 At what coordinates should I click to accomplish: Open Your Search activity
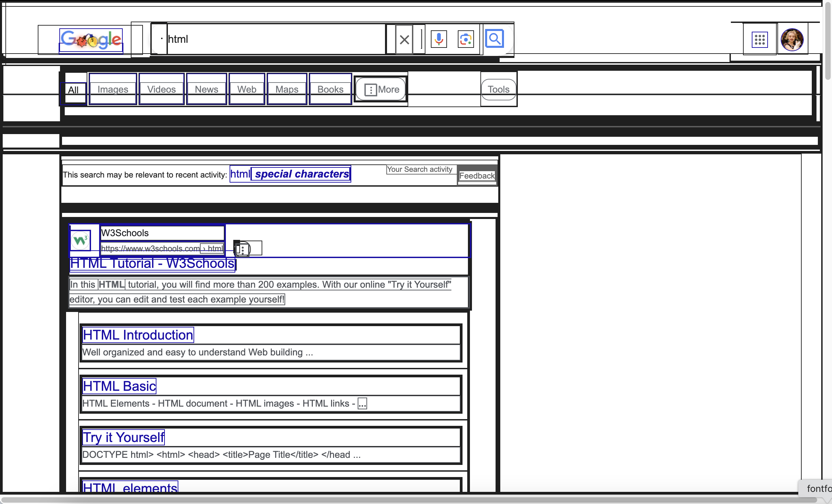(x=419, y=169)
